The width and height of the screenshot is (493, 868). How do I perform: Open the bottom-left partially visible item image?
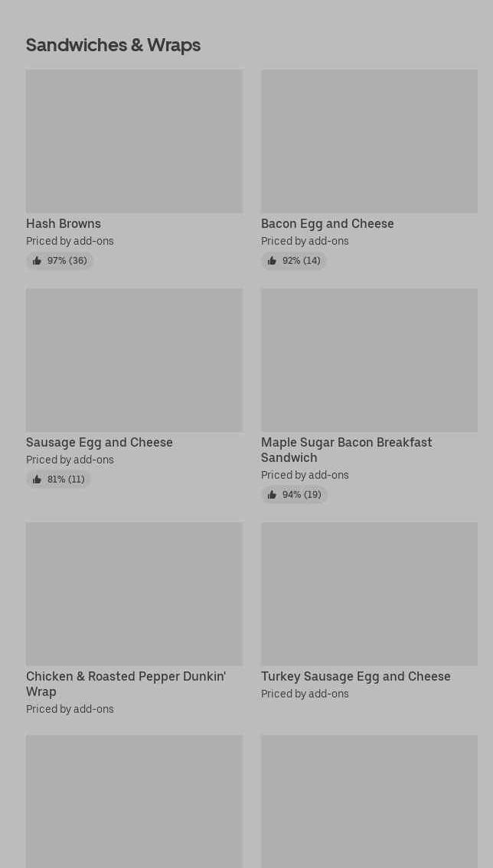click(134, 801)
